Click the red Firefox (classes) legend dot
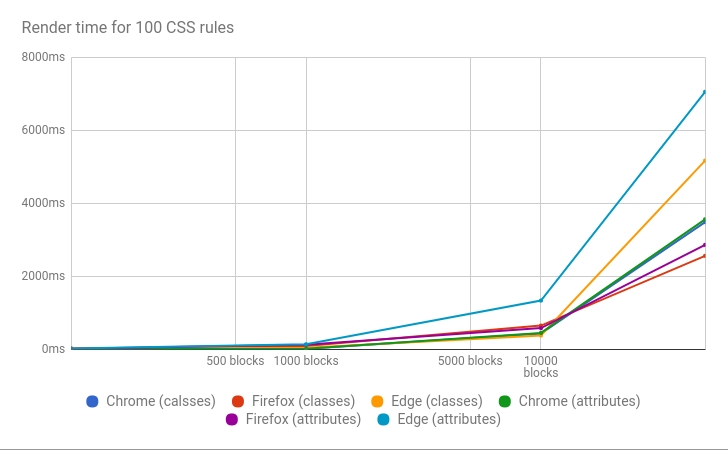The width and height of the screenshot is (728, 450). click(x=238, y=401)
